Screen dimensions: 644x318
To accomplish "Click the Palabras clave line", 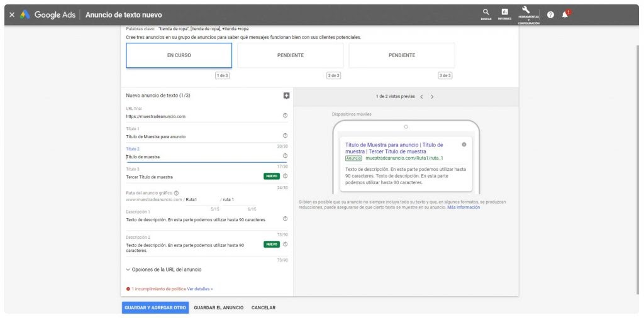I will pos(187,29).
